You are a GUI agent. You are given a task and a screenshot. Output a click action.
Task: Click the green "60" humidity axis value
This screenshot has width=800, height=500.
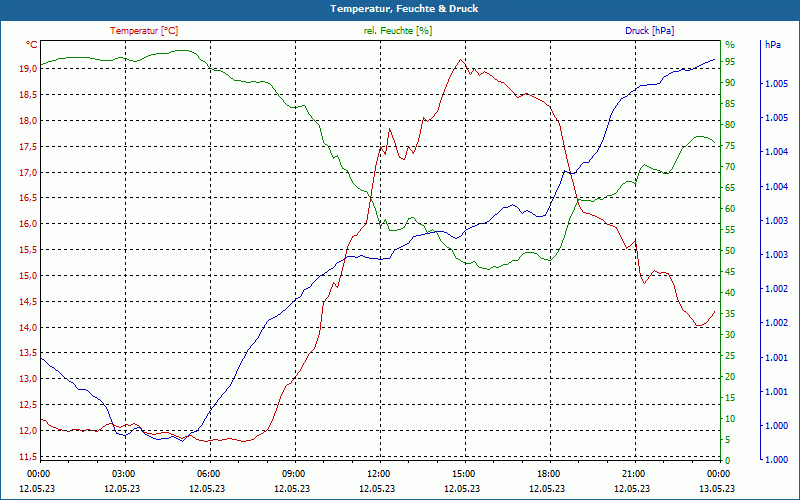[730, 209]
